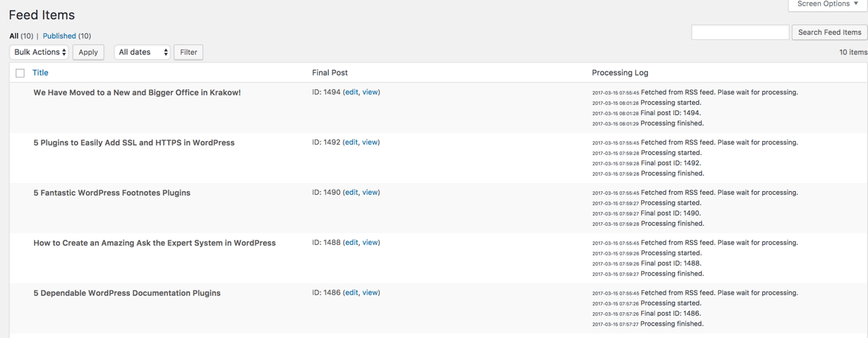View final post ID 1492
The width and height of the screenshot is (868, 338).
coord(370,142)
